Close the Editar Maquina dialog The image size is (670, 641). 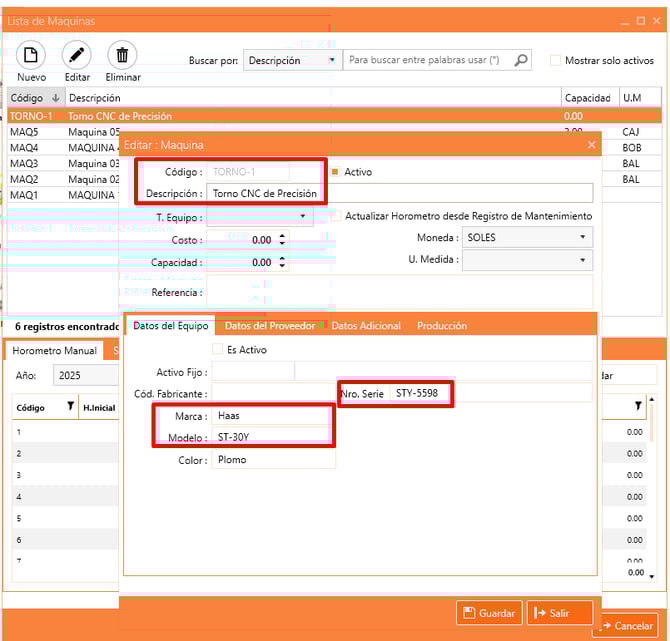pyautogui.click(x=591, y=145)
